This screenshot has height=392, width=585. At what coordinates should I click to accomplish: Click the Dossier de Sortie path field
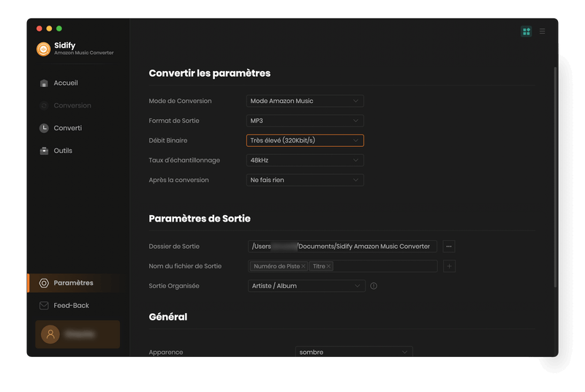tap(341, 246)
